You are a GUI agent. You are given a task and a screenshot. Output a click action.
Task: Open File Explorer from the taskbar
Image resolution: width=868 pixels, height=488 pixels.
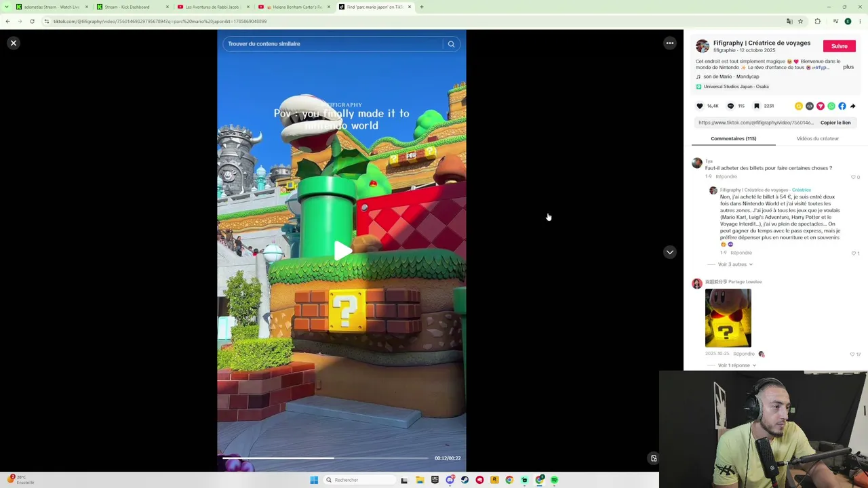420,480
